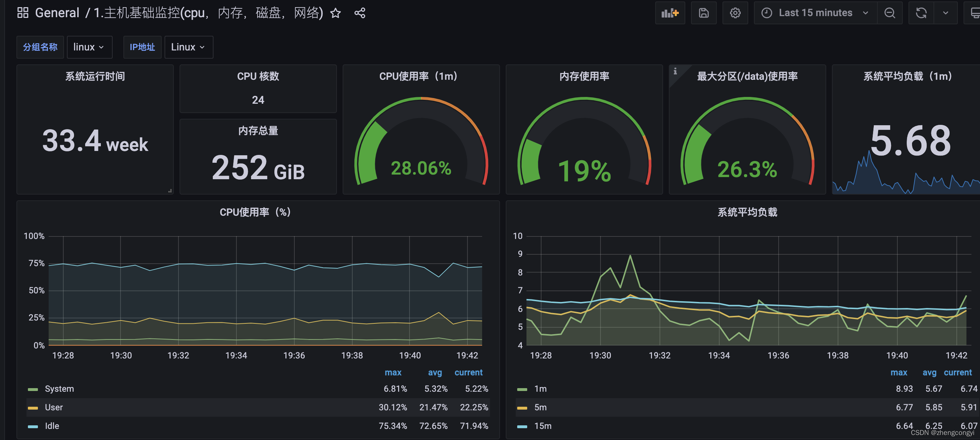Open dashboard settings gear
This screenshot has height=440, width=980.
point(735,13)
